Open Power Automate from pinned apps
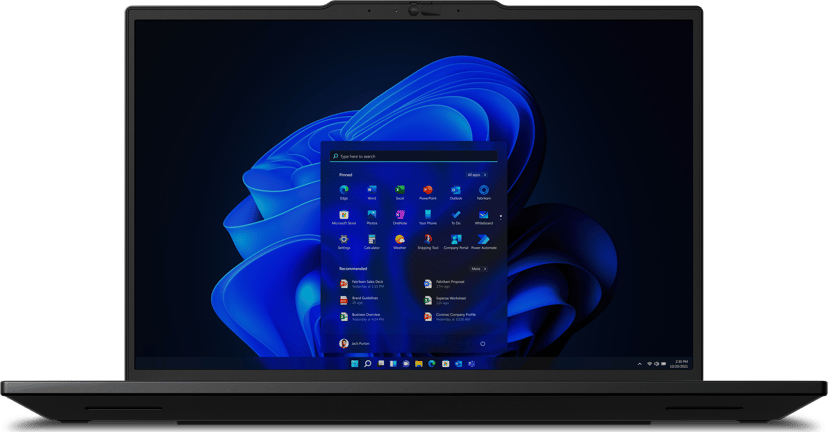The image size is (828, 432). pyautogui.click(x=483, y=241)
